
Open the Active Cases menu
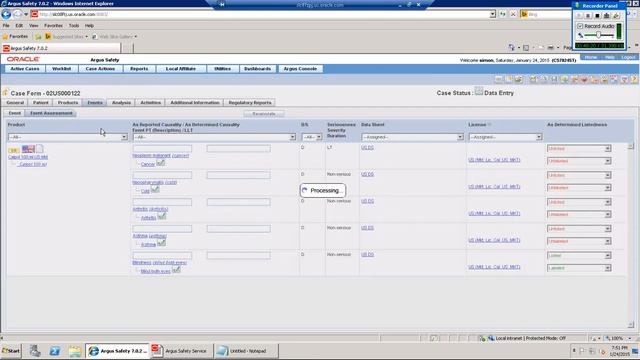tap(25, 69)
